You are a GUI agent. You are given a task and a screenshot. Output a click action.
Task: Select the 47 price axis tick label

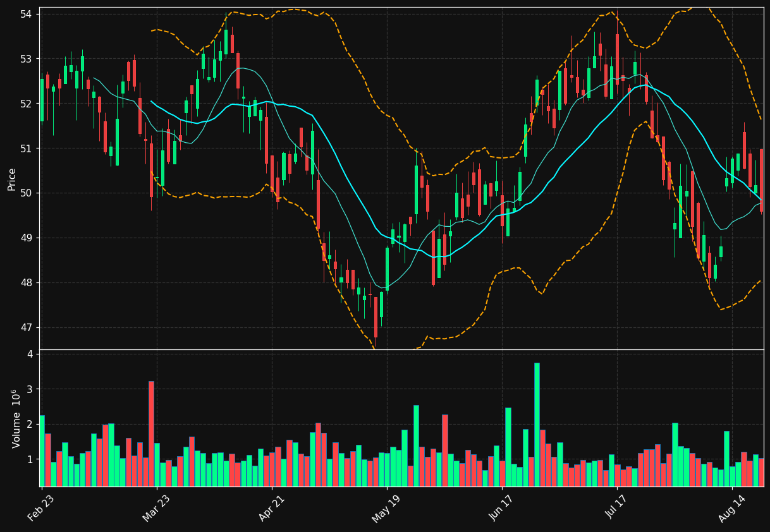27,328
